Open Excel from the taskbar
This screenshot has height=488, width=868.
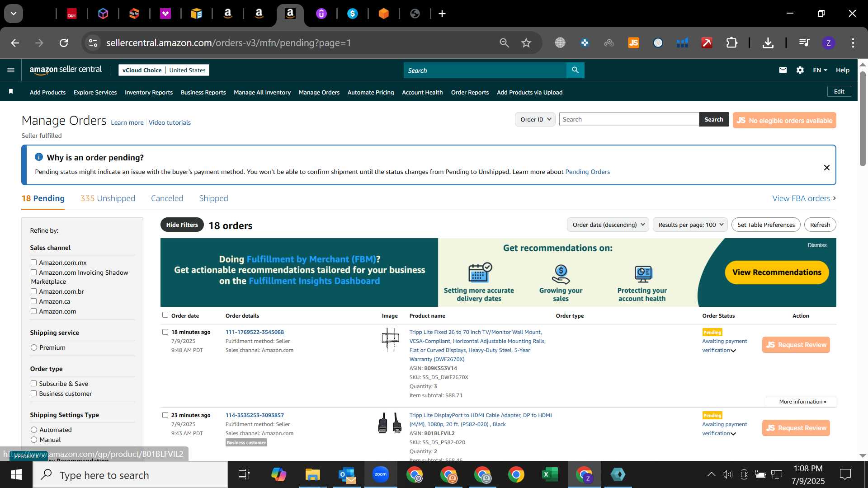click(x=550, y=474)
